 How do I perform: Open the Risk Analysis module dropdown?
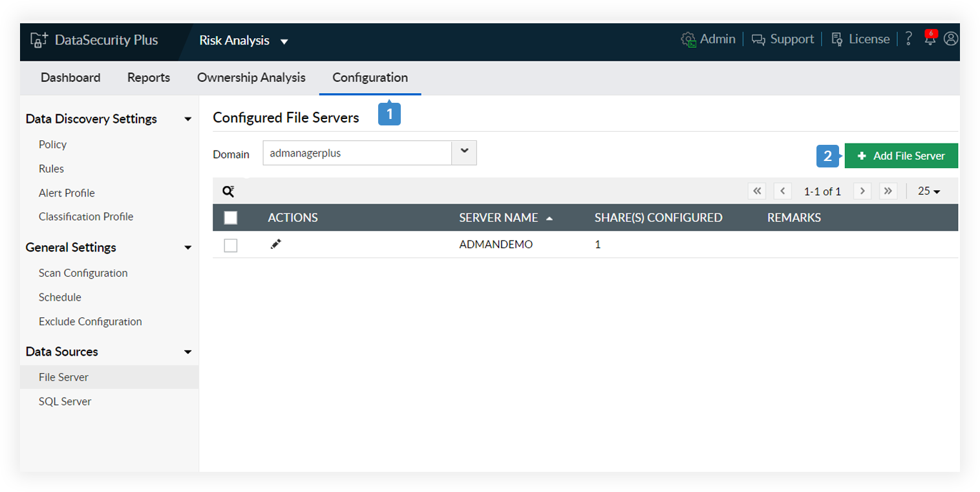pos(284,42)
